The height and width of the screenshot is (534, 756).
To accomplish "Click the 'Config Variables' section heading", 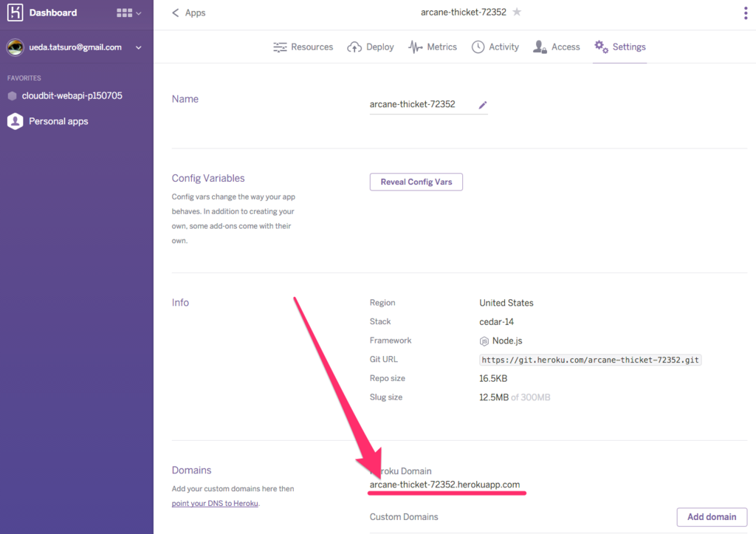I will click(208, 178).
